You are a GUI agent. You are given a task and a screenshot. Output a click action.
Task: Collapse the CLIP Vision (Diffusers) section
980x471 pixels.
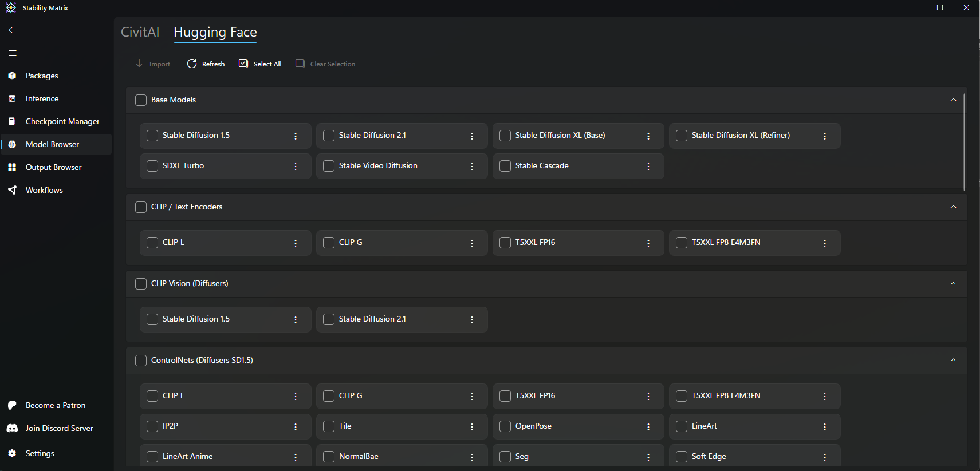point(953,283)
